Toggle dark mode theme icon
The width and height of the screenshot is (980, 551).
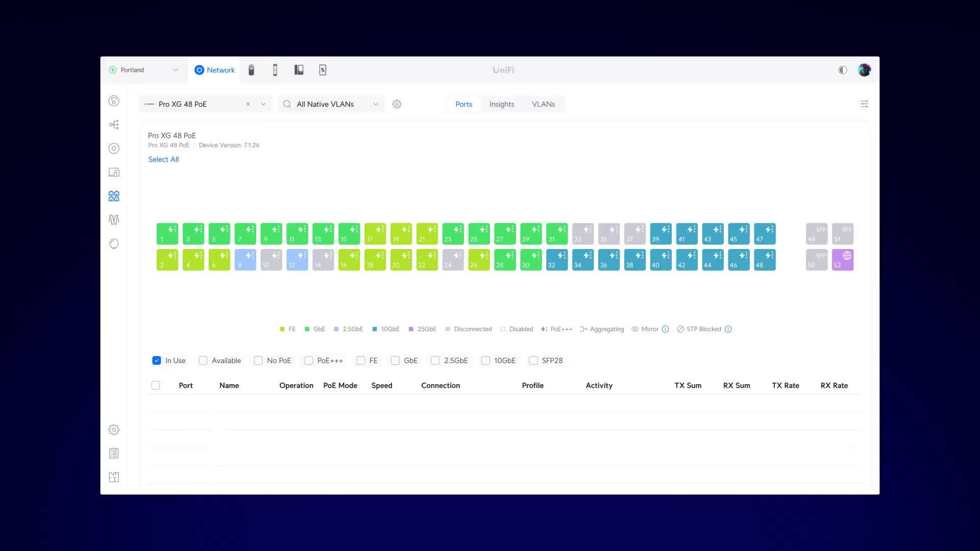(843, 70)
